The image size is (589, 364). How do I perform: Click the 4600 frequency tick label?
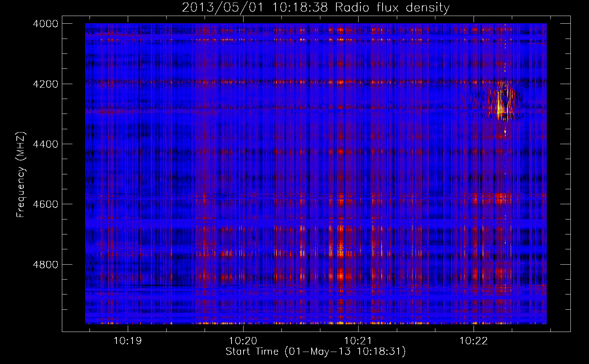point(46,204)
